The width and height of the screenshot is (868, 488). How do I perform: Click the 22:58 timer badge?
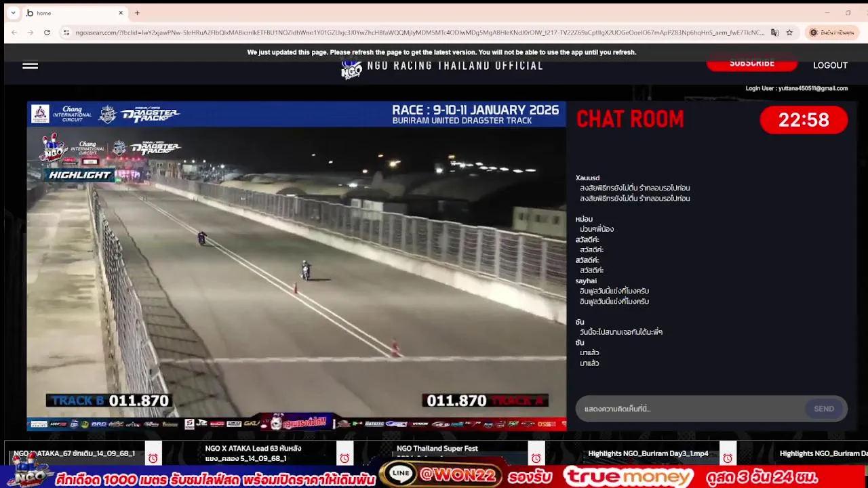804,120
